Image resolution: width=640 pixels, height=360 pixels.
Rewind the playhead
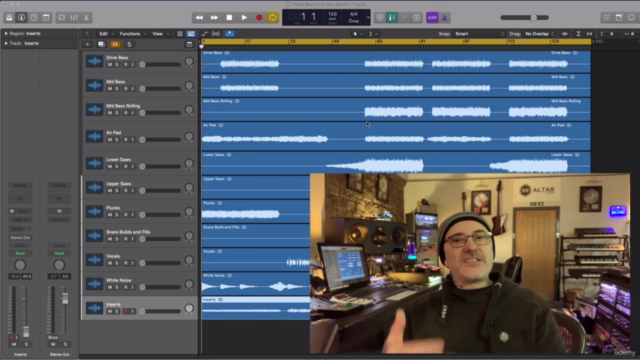click(x=199, y=18)
